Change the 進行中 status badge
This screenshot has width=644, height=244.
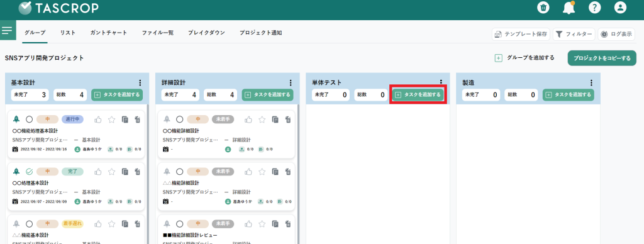point(73,119)
